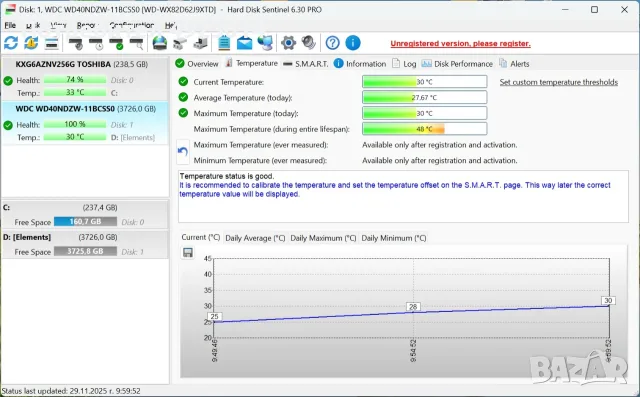Click the blue undo arrow reset icon
Image resolution: width=640 pixels, height=397 pixels.
183,152
